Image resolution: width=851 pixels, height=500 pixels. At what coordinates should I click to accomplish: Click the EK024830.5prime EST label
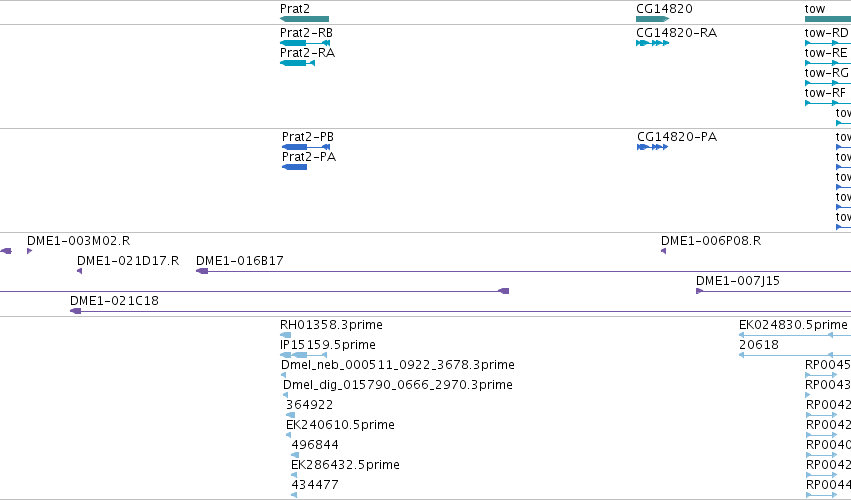(793, 325)
